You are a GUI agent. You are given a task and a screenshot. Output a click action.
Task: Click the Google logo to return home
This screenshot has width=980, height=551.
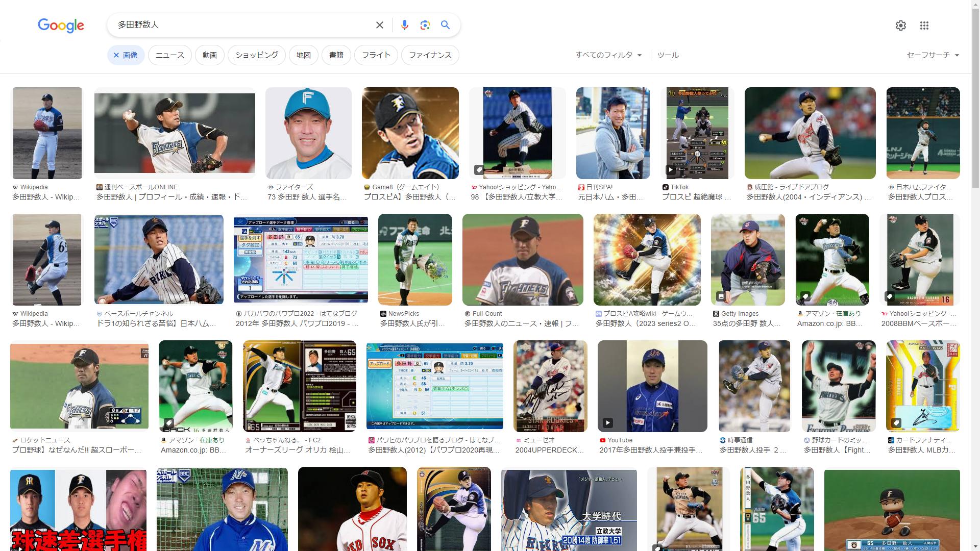point(61,26)
